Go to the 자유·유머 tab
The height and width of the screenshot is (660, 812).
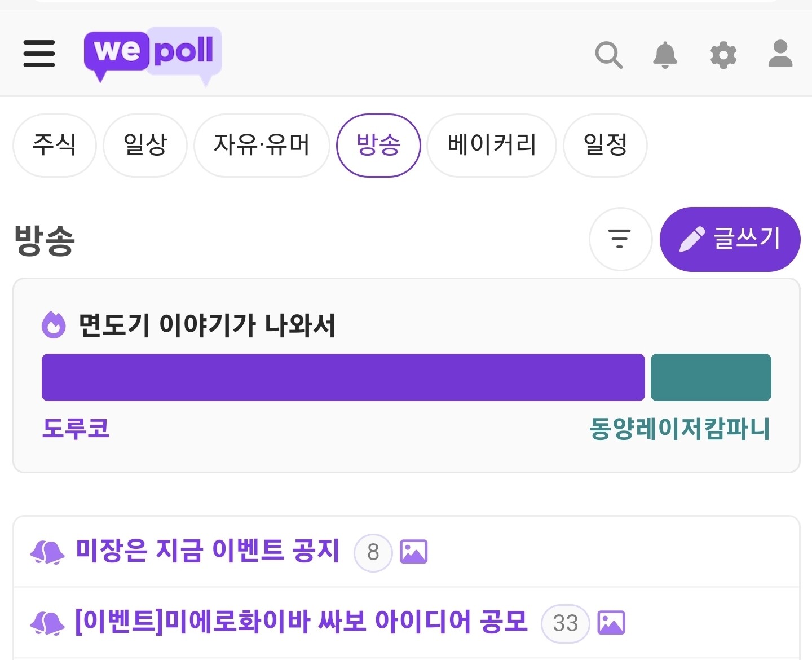(x=262, y=145)
